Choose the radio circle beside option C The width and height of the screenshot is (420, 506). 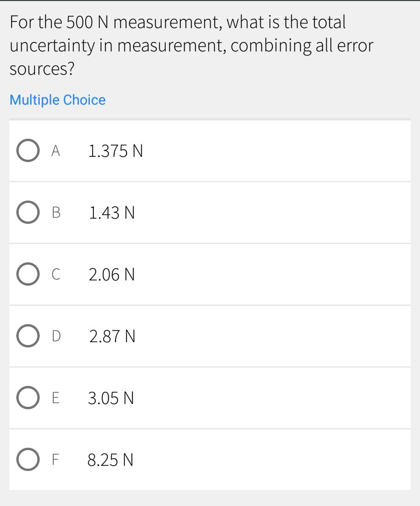coord(28,275)
